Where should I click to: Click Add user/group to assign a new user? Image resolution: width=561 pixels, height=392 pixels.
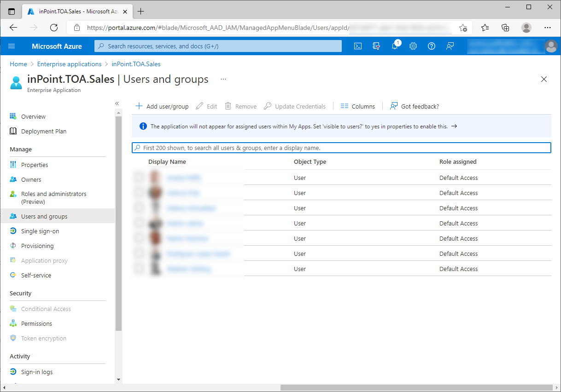point(162,106)
